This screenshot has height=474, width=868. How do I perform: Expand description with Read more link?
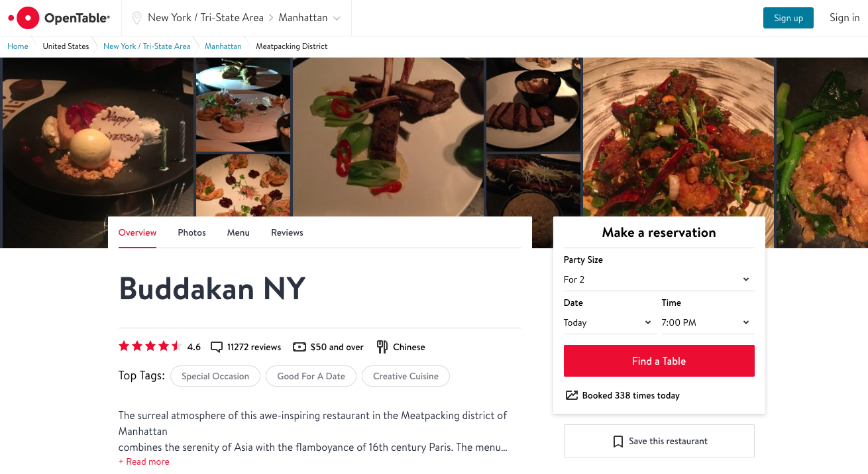(x=144, y=461)
